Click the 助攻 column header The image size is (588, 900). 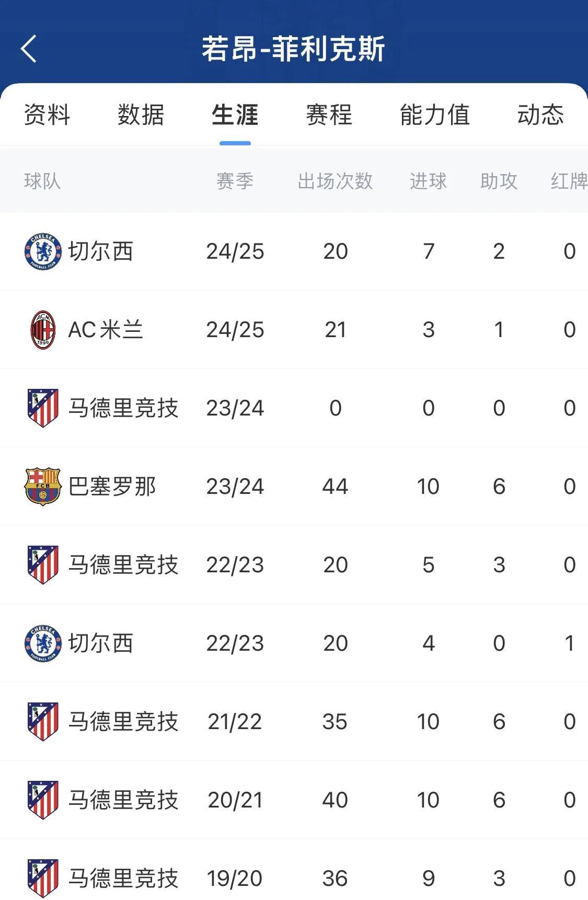tap(499, 181)
